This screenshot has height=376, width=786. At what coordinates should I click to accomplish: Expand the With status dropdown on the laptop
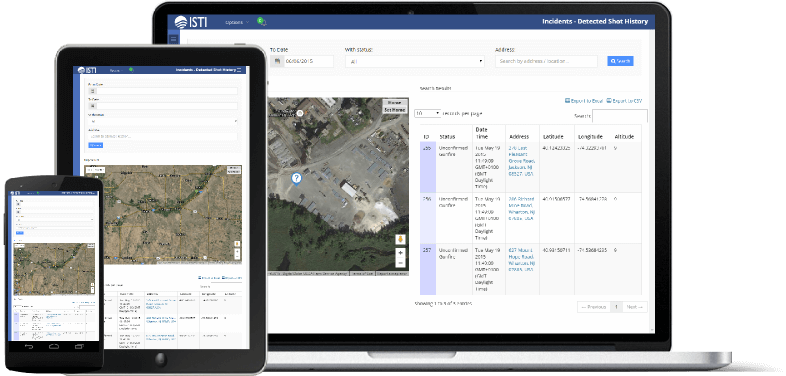tap(415, 62)
